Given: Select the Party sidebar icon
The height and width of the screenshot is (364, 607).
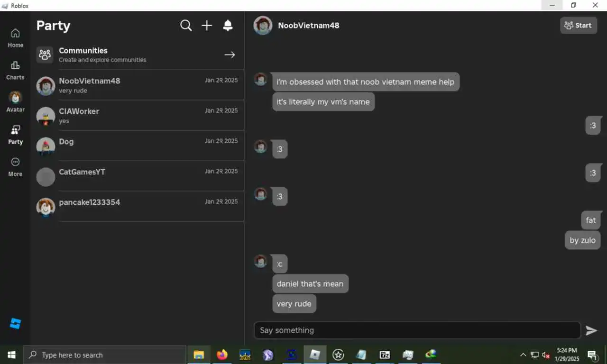Looking at the screenshot, I should tap(15, 135).
